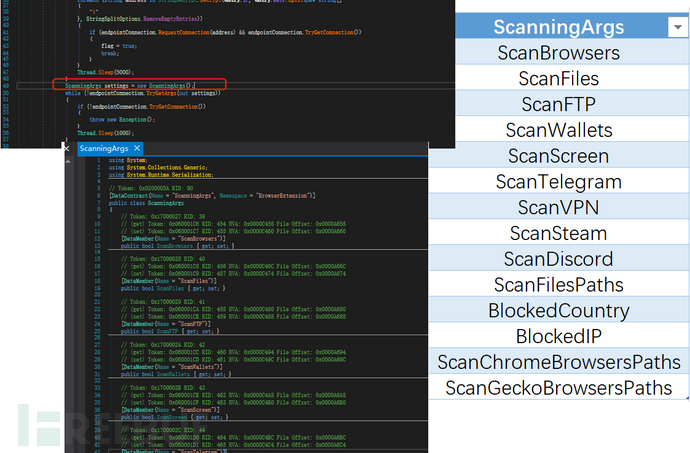Select the ScanningArgs code tab
Viewport: 690px width, 453px height.
coord(108,148)
